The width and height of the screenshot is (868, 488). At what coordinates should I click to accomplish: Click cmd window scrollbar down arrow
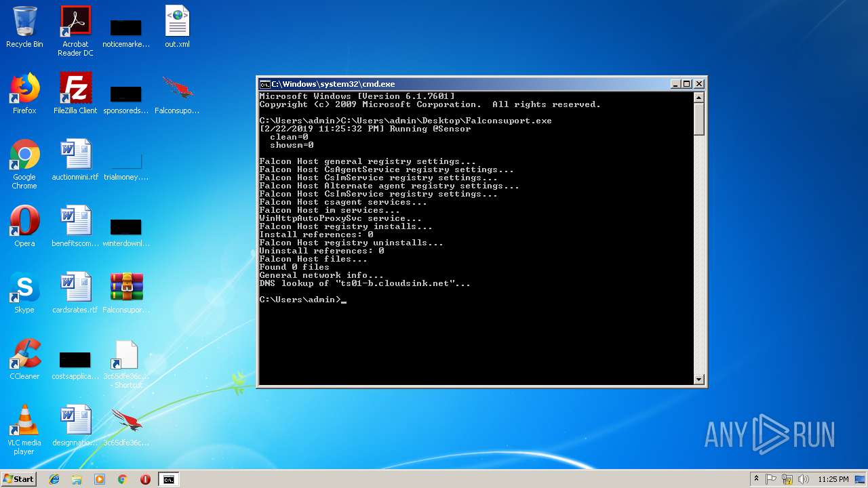pos(699,380)
